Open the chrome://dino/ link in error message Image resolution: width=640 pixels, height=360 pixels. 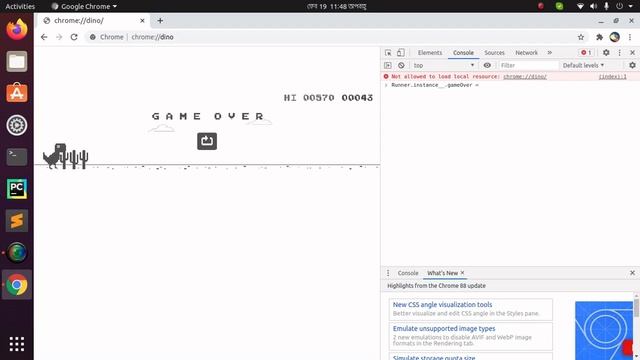(x=524, y=76)
